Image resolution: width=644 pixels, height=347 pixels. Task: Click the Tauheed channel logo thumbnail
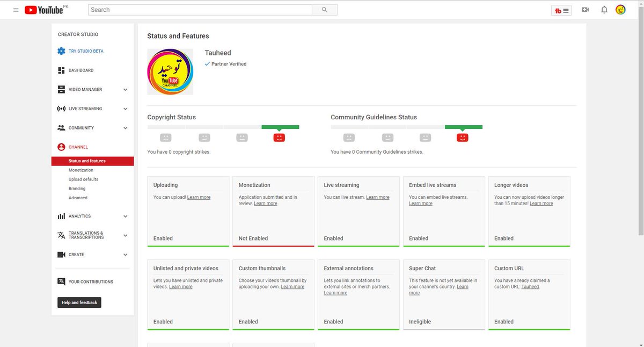point(170,72)
